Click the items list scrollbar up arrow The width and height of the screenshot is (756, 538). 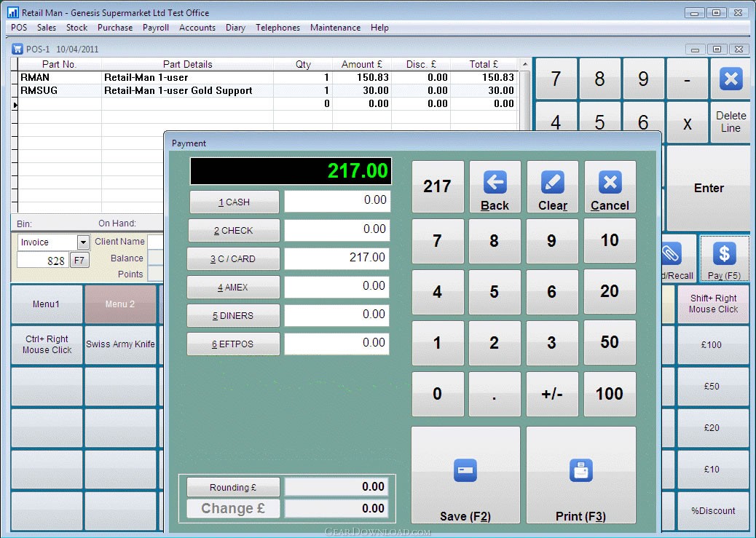pyautogui.click(x=526, y=64)
